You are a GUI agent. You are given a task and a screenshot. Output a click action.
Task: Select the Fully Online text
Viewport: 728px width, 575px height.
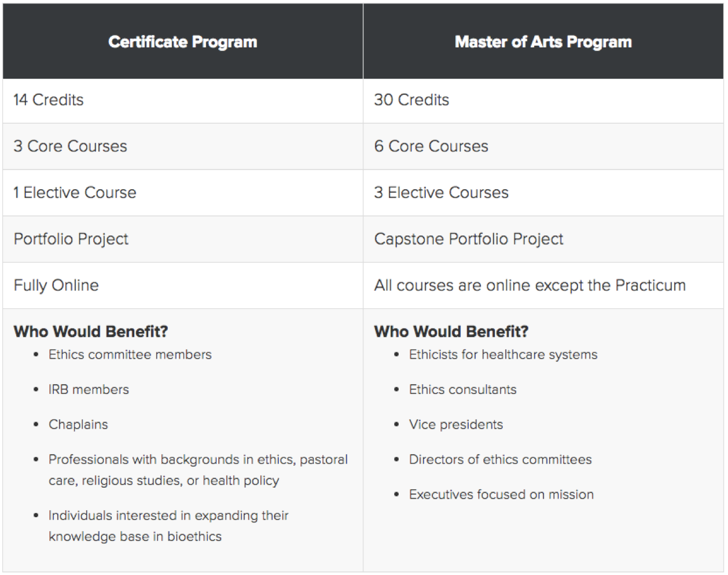click(x=56, y=285)
